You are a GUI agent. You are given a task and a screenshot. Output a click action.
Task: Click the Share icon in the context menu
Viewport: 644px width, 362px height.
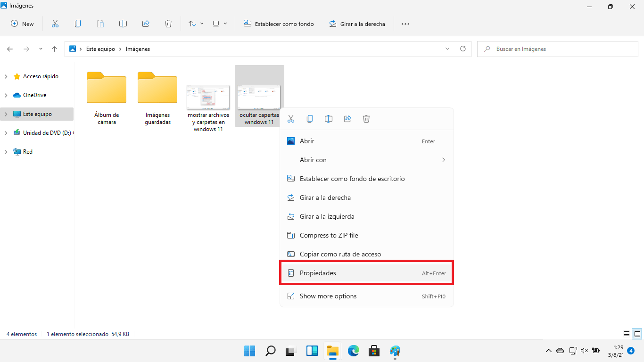tap(347, 119)
